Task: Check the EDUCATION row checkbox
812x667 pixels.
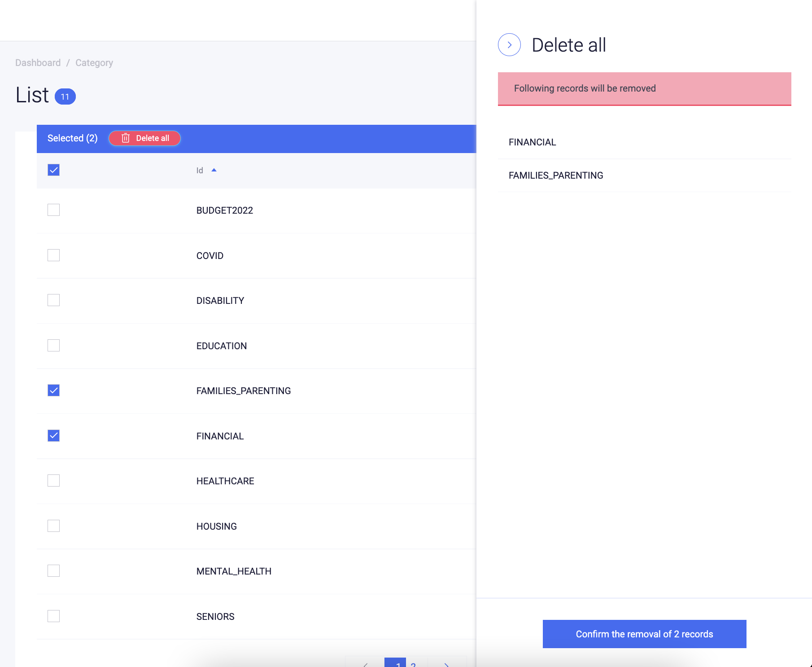Action: click(x=53, y=345)
